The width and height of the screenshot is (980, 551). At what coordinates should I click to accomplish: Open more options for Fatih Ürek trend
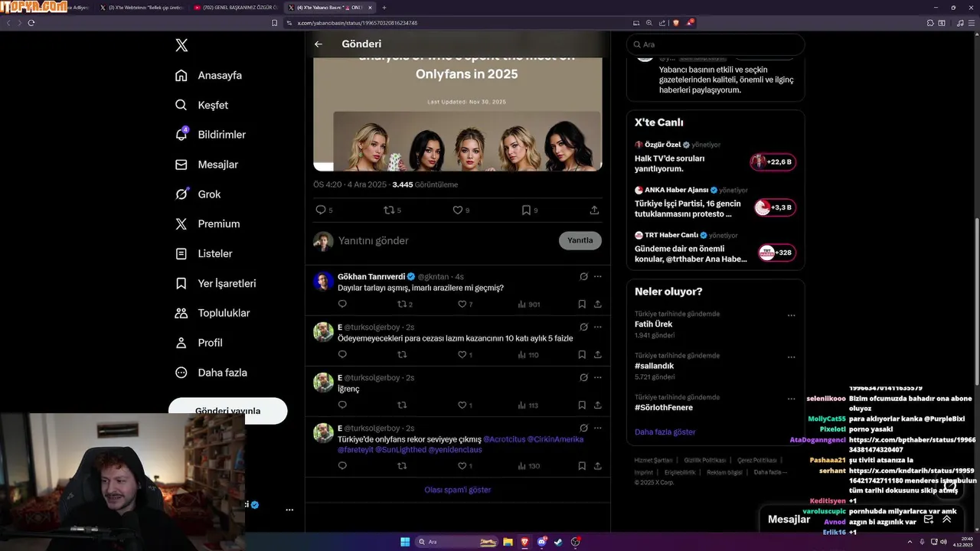coord(791,315)
